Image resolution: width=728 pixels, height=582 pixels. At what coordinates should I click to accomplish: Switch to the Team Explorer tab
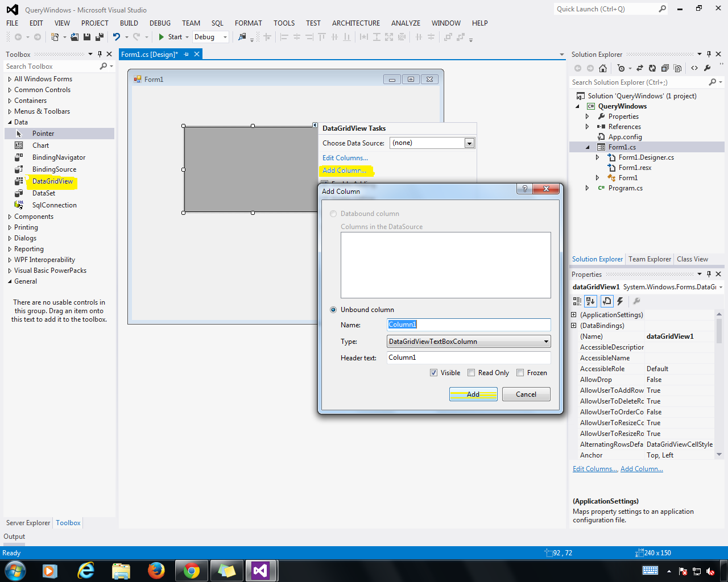point(649,259)
